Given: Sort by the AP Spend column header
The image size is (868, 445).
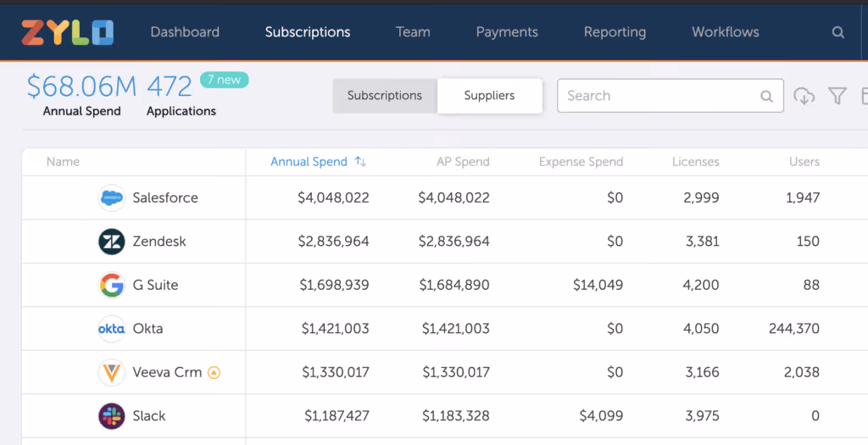Looking at the screenshot, I should pyautogui.click(x=463, y=162).
